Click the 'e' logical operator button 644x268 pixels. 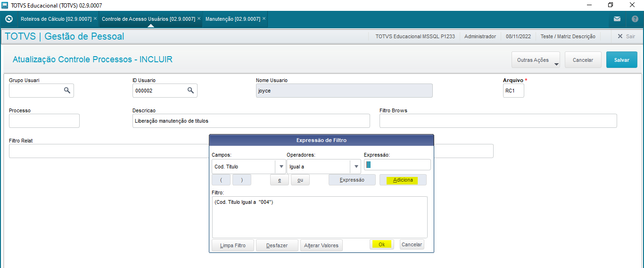pyautogui.click(x=280, y=180)
